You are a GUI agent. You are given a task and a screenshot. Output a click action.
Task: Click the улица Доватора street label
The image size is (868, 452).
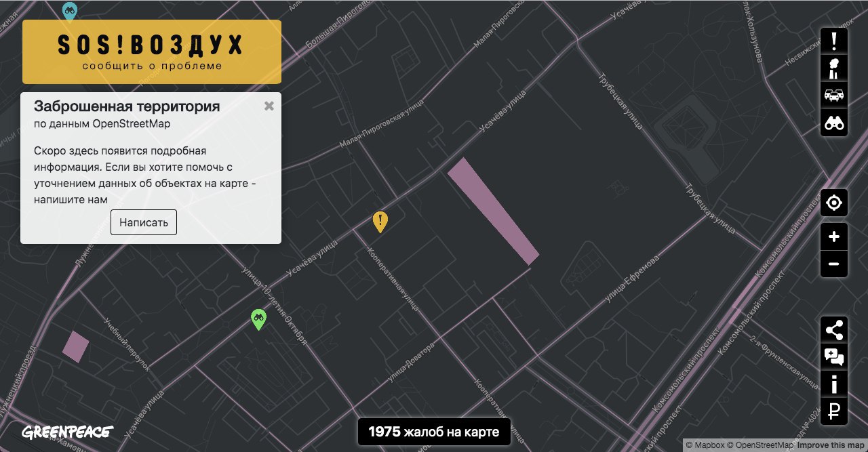click(411, 364)
